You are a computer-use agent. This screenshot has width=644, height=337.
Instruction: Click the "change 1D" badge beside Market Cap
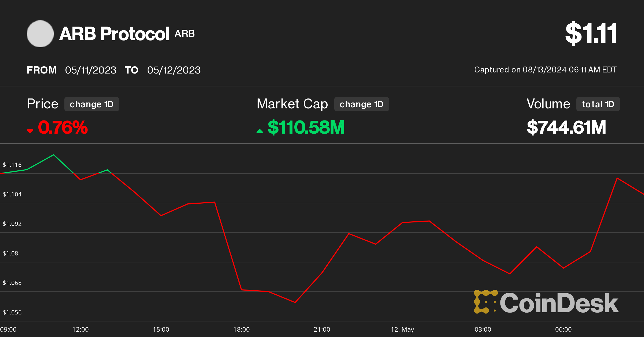pyautogui.click(x=362, y=104)
